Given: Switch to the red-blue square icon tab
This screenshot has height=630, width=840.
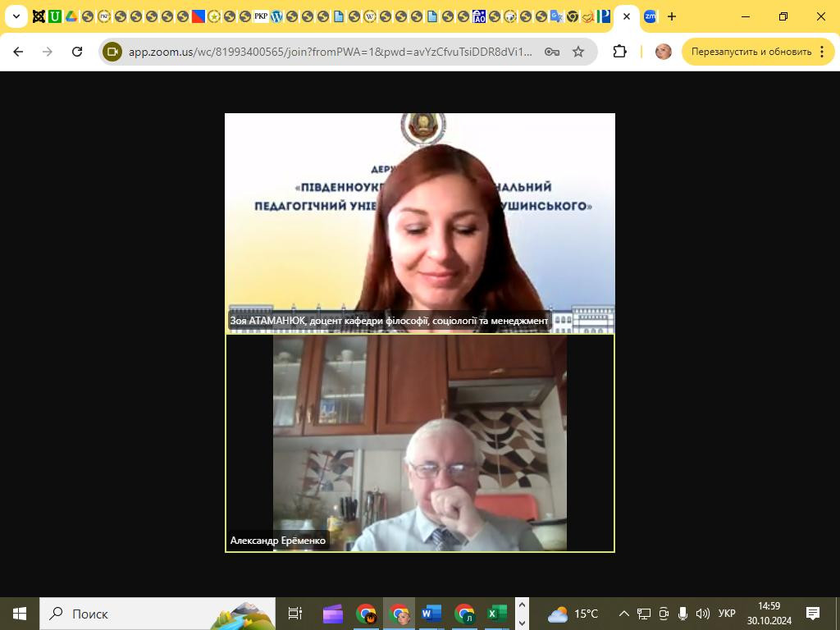Looking at the screenshot, I should (x=199, y=16).
